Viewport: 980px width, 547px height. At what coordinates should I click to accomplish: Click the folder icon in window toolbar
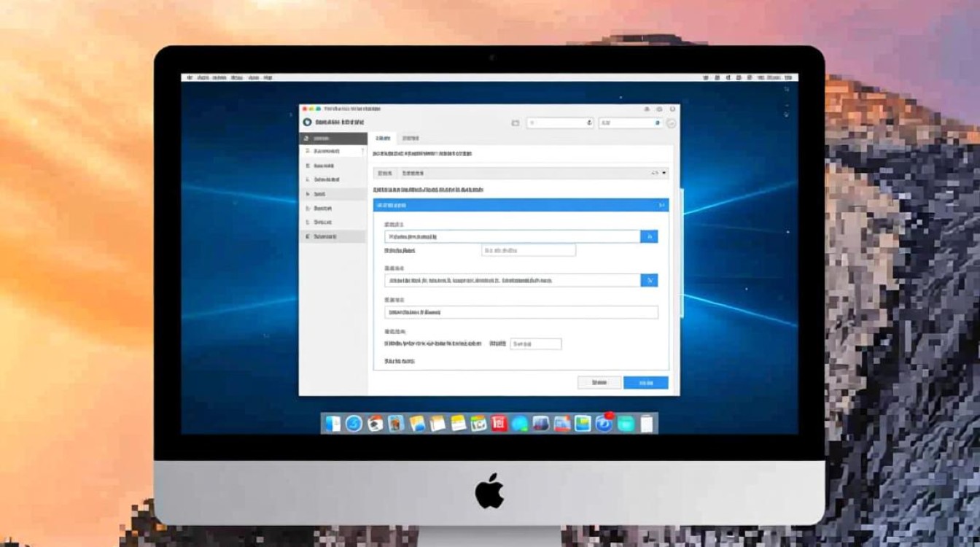[x=516, y=123]
